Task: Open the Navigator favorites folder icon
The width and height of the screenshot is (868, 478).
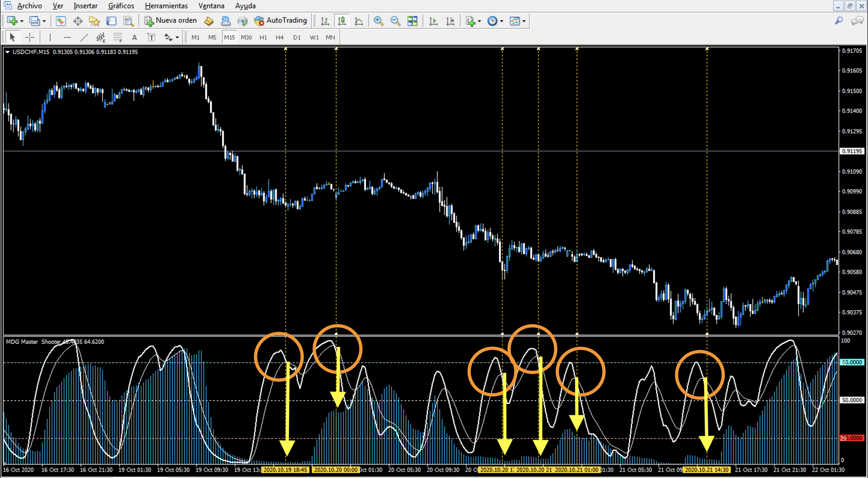Action: pos(94,21)
